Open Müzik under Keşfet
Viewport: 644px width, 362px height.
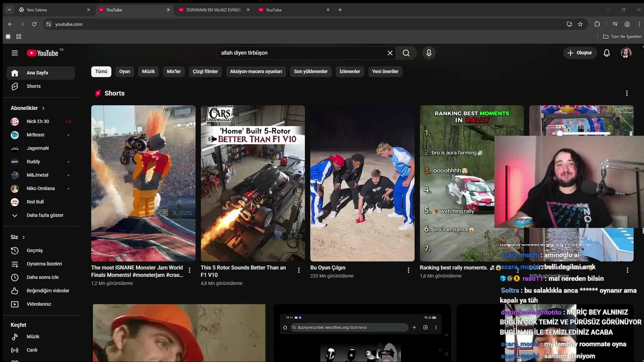pos(41,337)
